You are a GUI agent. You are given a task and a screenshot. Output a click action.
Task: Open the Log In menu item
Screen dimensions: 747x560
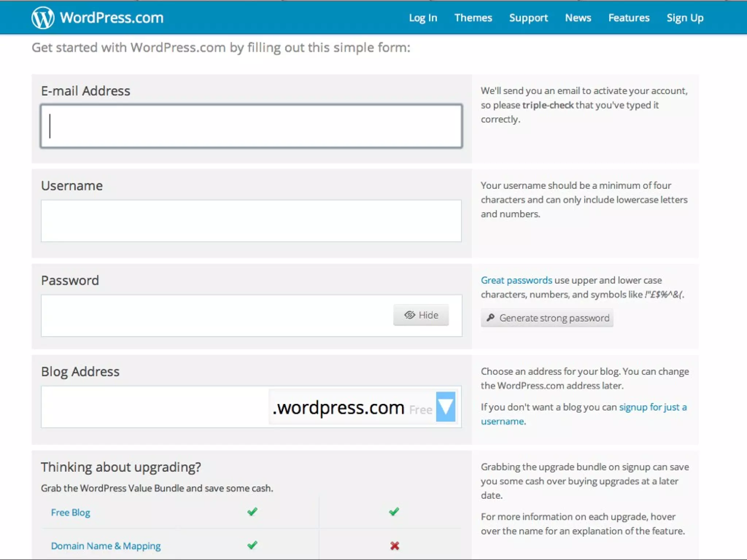coord(423,18)
